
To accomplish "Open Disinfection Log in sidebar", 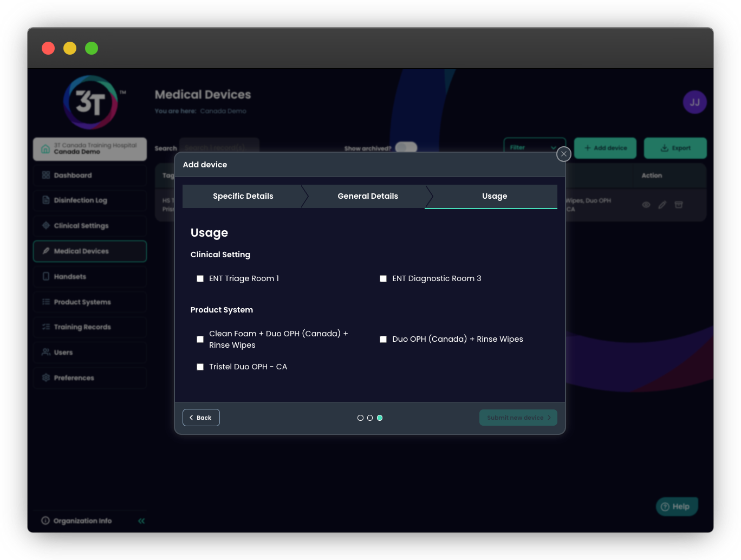I will click(x=90, y=200).
